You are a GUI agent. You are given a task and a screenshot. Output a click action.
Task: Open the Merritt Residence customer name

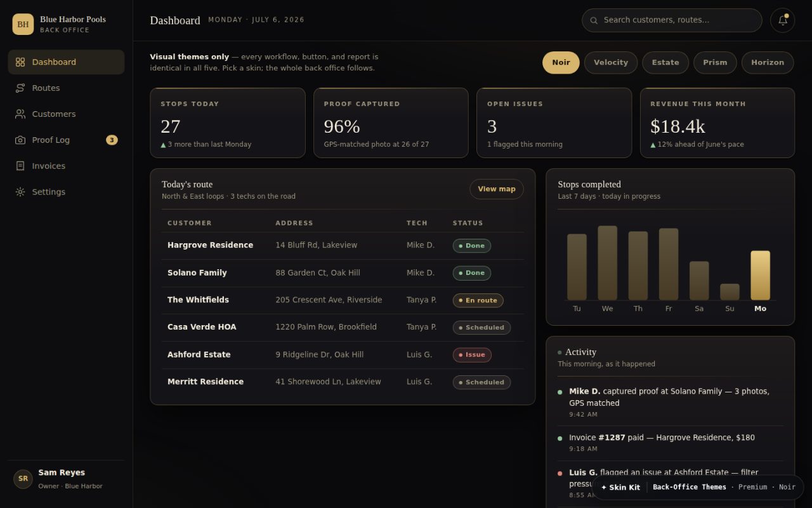[x=206, y=382]
